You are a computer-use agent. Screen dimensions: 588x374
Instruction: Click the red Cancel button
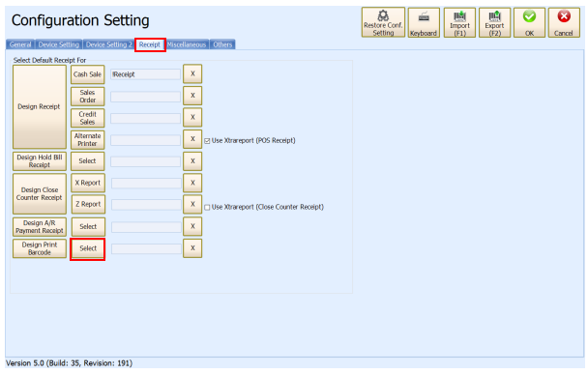tap(564, 22)
